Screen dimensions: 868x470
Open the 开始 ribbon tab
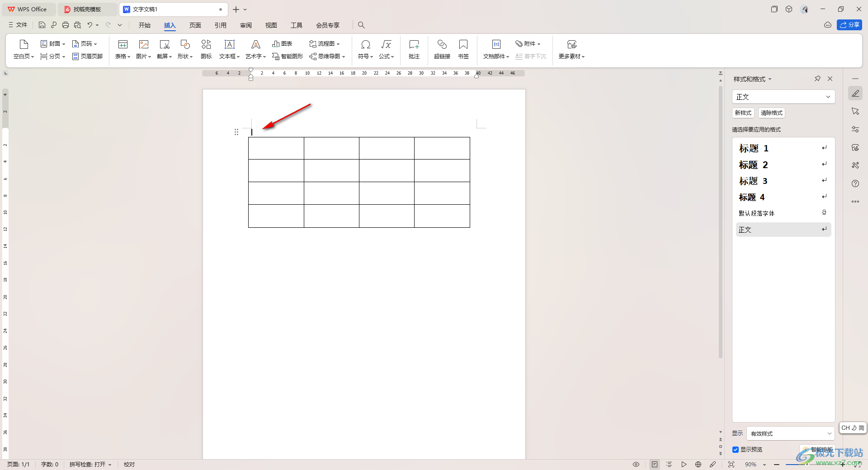pos(145,25)
